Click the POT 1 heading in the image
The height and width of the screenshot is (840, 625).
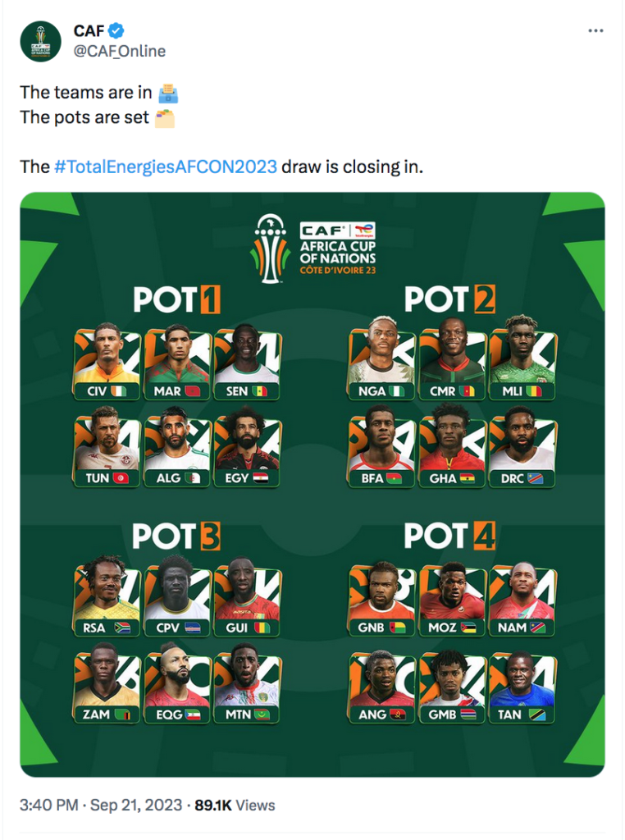tap(176, 299)
